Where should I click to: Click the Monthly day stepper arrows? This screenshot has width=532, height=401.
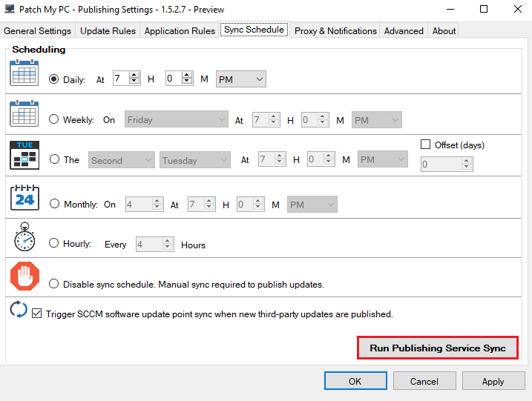[x=157, y=205]
